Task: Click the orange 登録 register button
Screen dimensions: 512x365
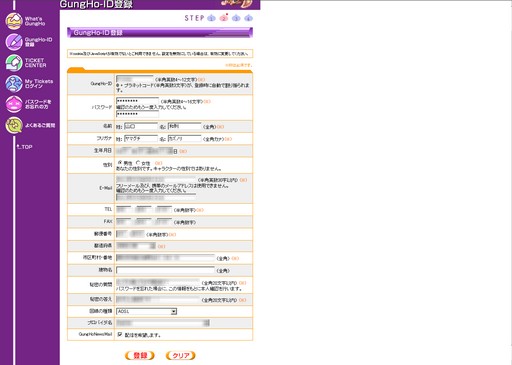Action: point(140,355)
